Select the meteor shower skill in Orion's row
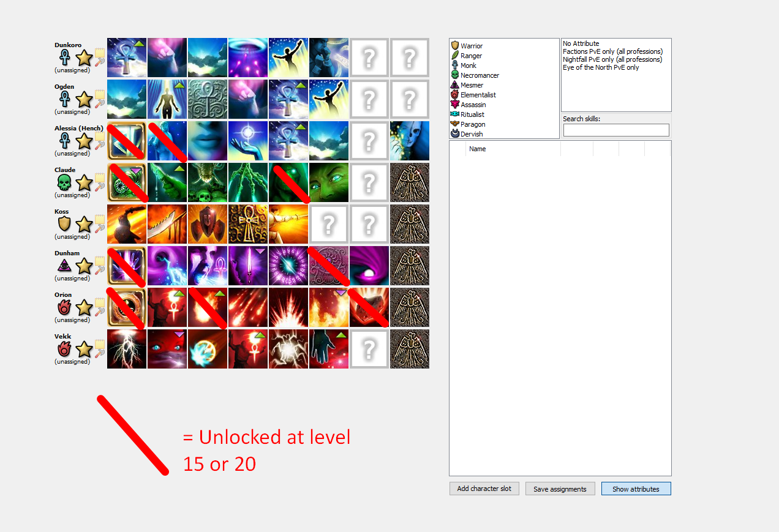This screenshot has height=532, width=779. [248, 307]
